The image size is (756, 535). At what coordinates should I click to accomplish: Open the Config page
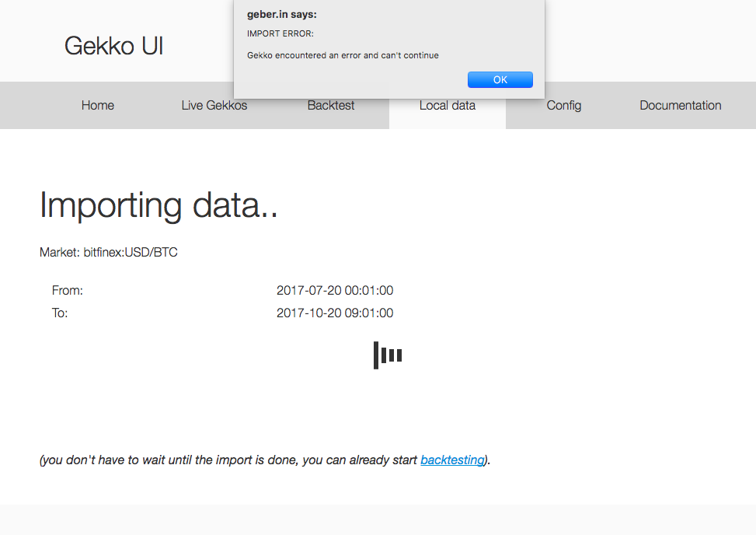pyautogui.click(x=563, y=105)
